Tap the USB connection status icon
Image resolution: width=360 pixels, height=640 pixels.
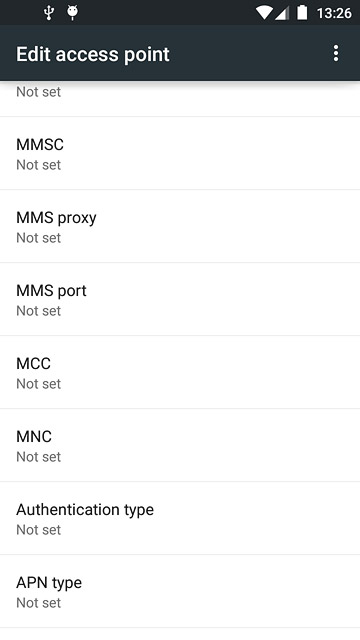tap(49, 13)
